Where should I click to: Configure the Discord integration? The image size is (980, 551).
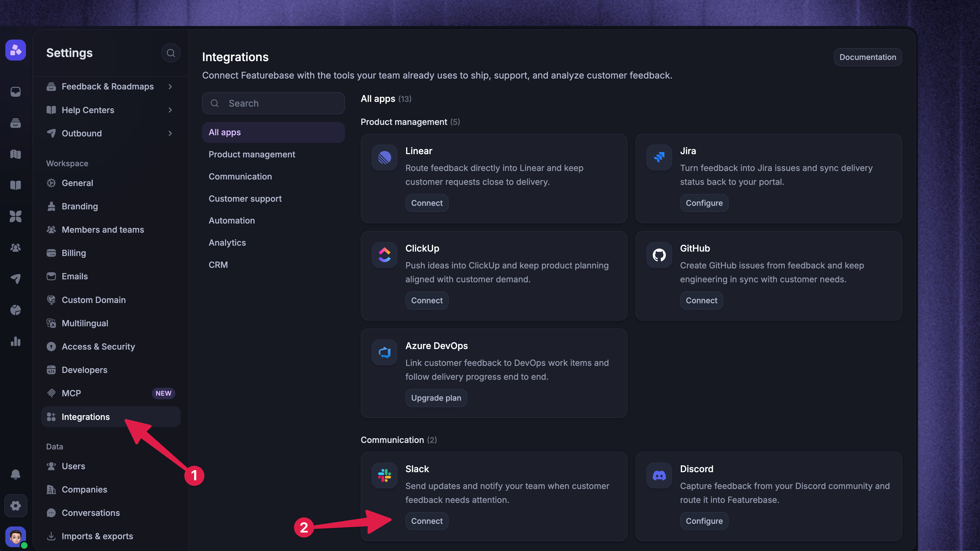[704, 521]
